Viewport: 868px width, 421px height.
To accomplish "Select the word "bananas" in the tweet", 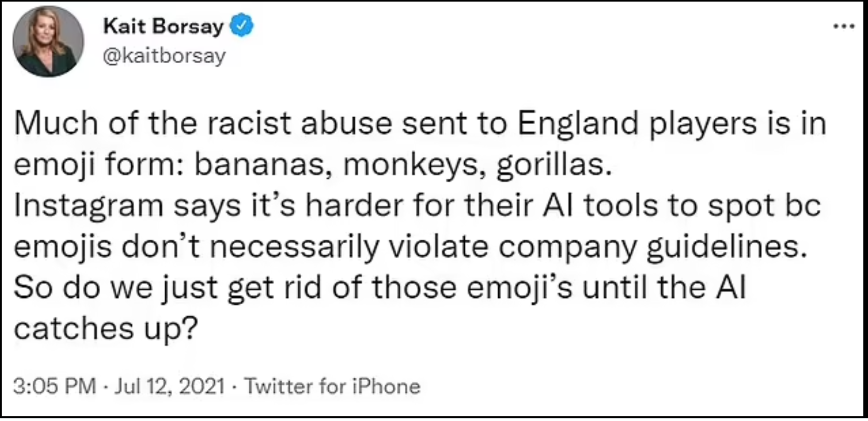I will point(259,165).
